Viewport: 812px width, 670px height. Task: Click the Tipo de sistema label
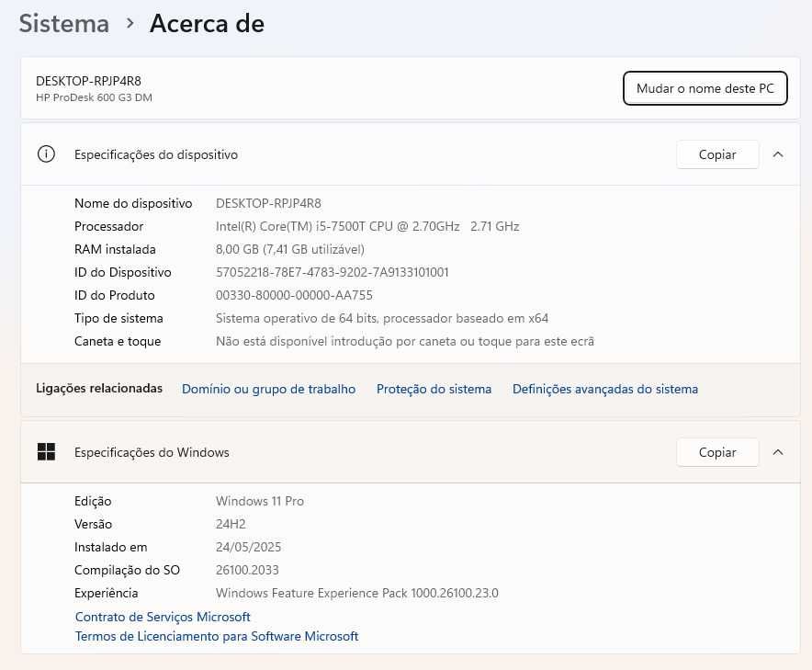tap(118, 318)
